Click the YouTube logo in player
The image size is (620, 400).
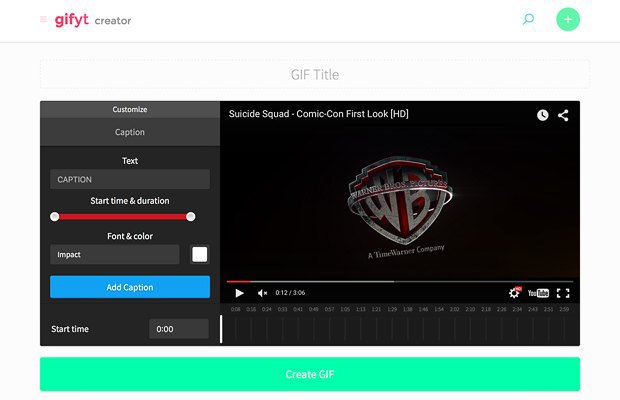pos(538,293)
